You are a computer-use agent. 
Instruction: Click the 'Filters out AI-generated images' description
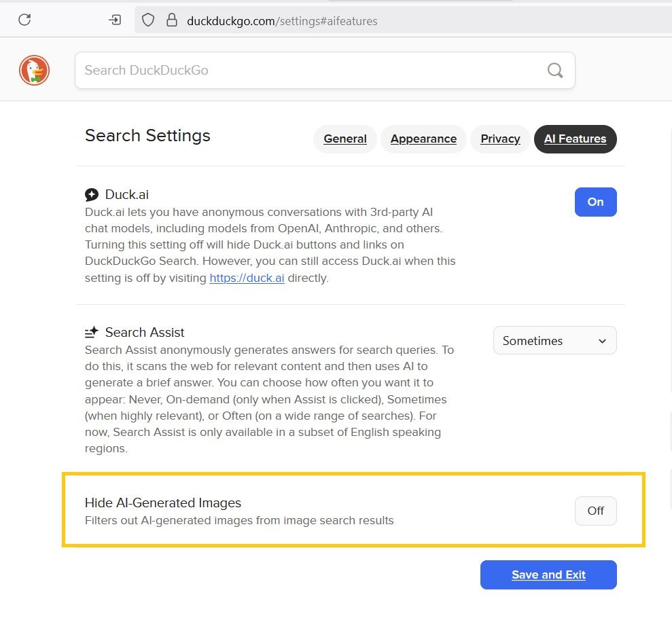tap(239, 520)
